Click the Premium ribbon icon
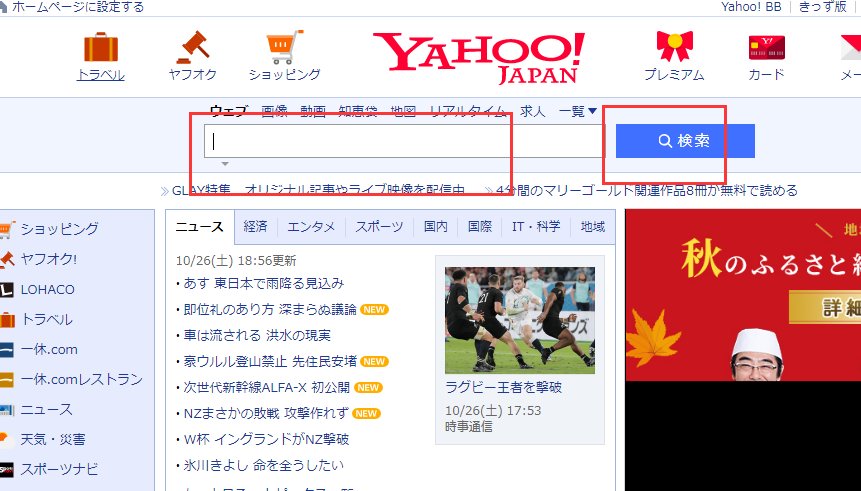 [675, 46]
